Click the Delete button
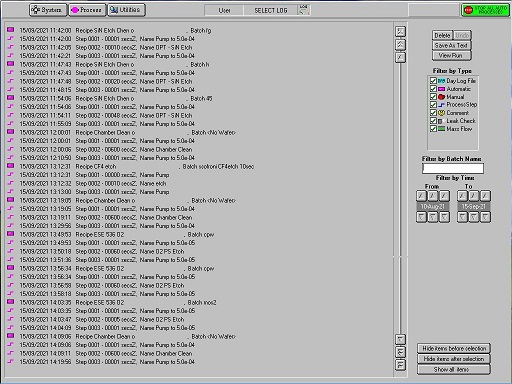Viewport: 512px width, 384px height. click(x=442, y=35)
